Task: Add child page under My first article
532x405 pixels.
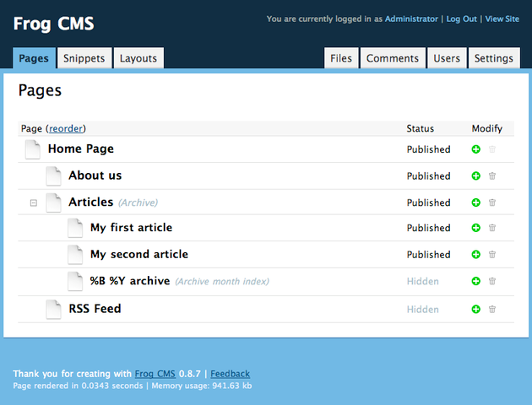Action: pos(476,228)
